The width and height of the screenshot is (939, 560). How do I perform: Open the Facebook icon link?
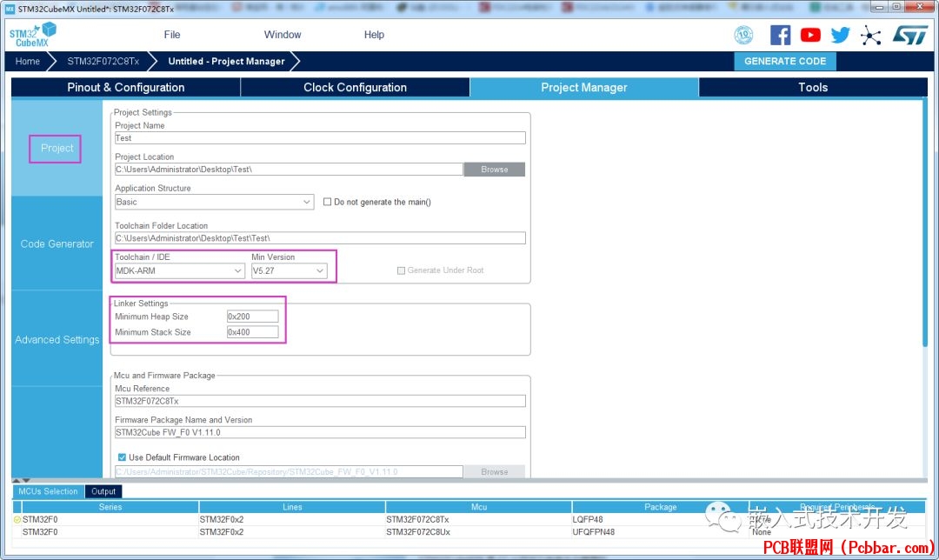tap(780, 35)
